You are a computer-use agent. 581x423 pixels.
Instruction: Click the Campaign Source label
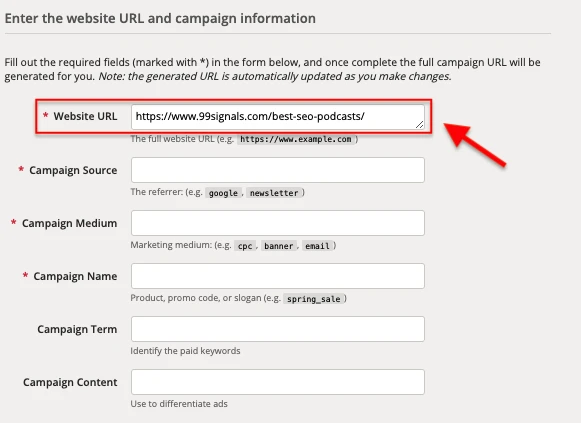click(x=73, y=170)
